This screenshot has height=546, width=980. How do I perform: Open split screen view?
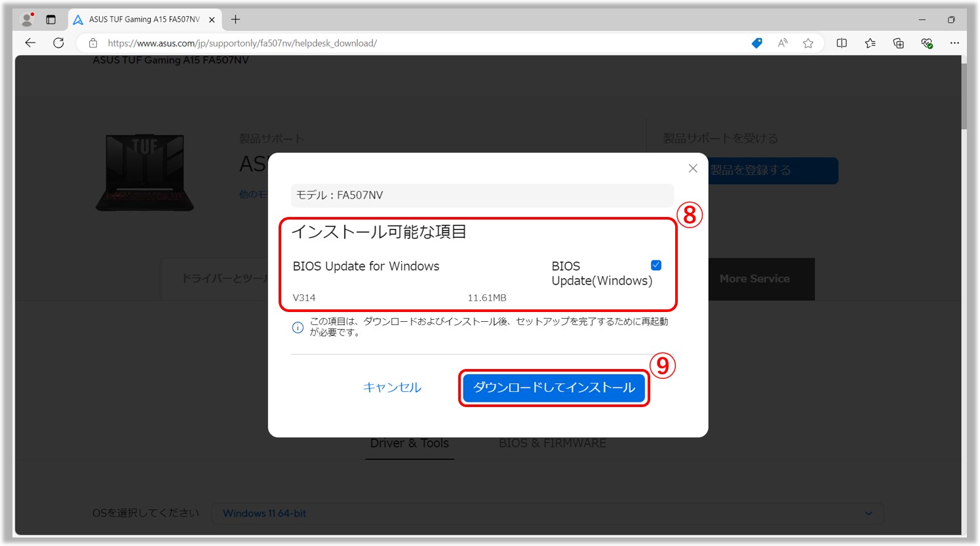[842, 43]
